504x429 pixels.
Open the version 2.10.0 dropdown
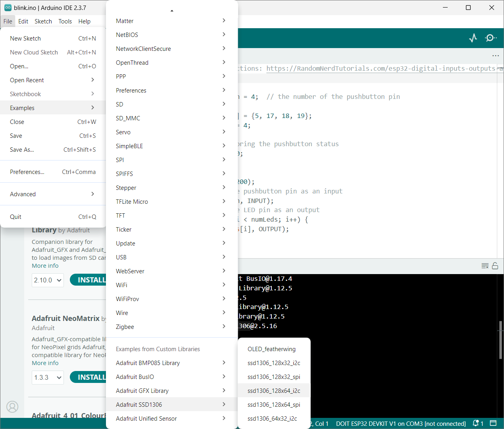pyautogui.click(x=48, y=280)
